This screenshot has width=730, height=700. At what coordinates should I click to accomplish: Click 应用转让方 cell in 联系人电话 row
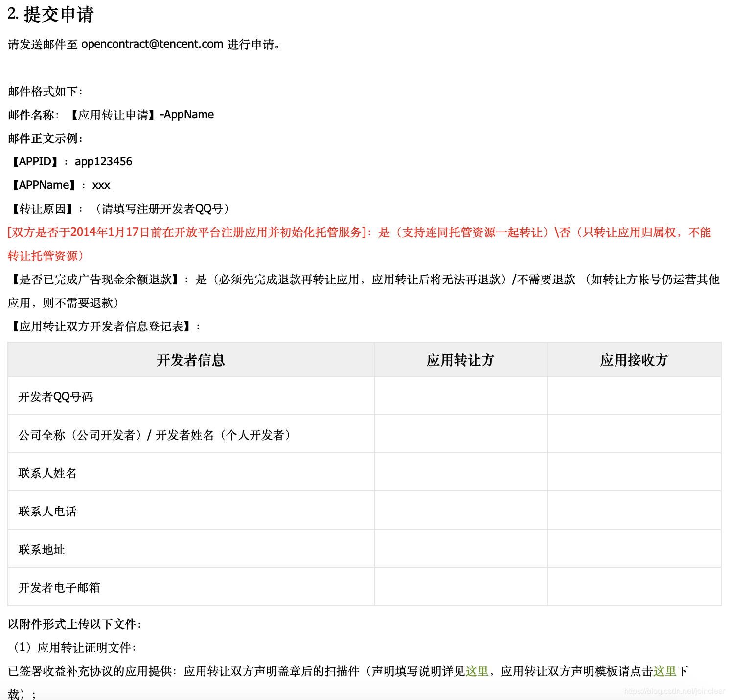coord(460,511)
